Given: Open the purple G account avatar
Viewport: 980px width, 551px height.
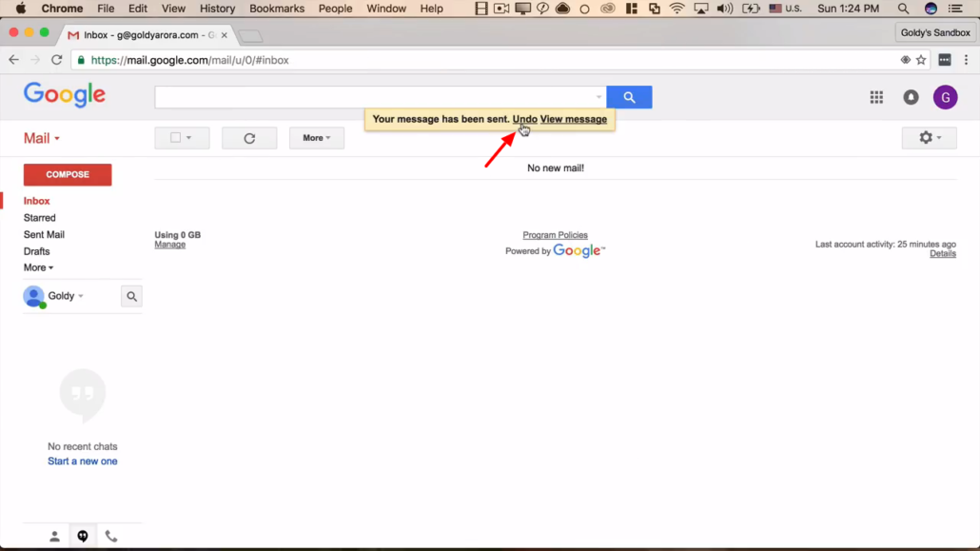Looking at the screenshot, I should click(945, 97).
